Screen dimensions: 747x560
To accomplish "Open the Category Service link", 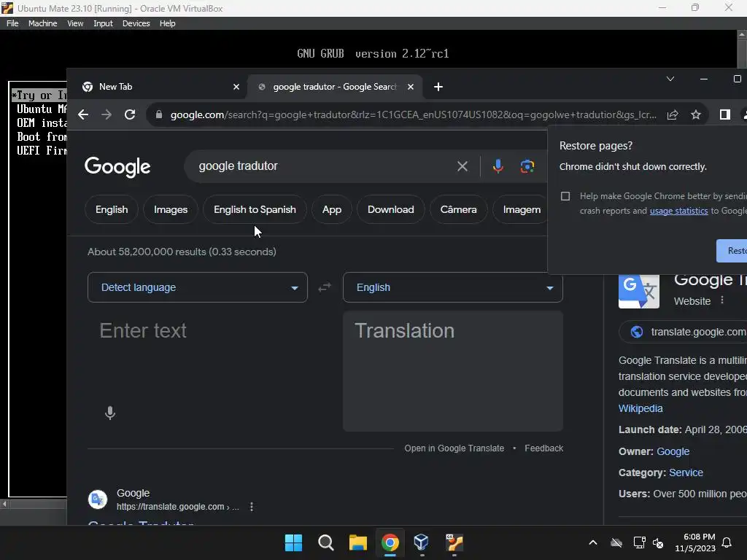I will [x=686, y=472].
